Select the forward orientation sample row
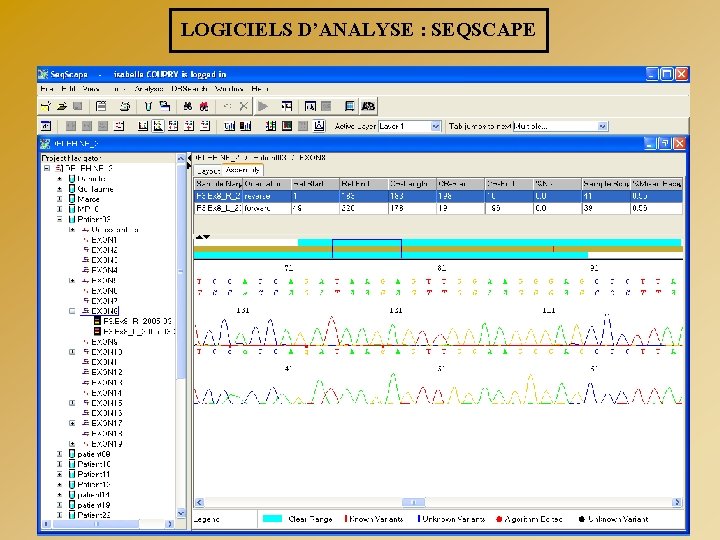 (438, 208)
